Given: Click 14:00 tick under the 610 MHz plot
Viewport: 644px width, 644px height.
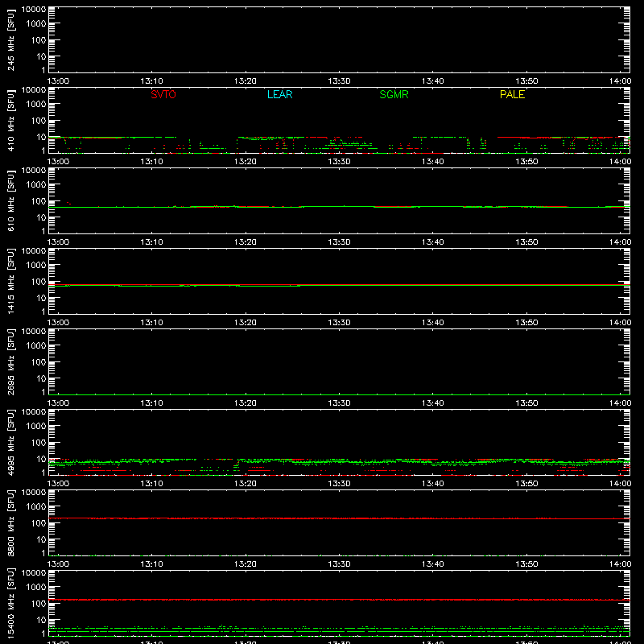Looking at the screenshot, I should [620, 242].
